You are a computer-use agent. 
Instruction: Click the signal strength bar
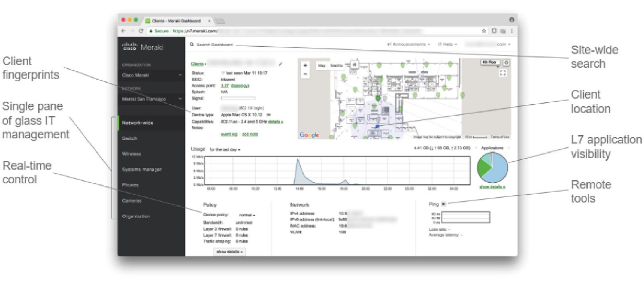238,98
